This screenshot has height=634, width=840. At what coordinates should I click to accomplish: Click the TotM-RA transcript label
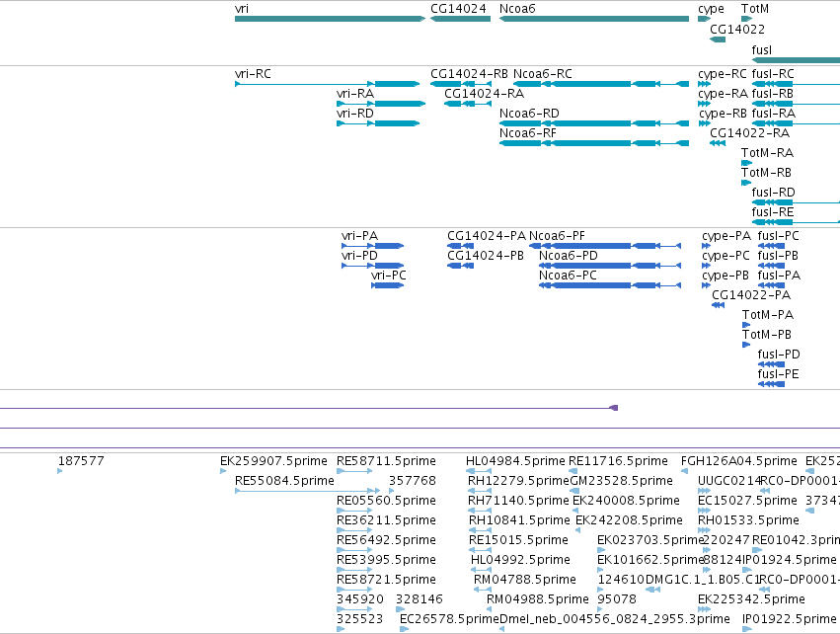click(768, 153)
